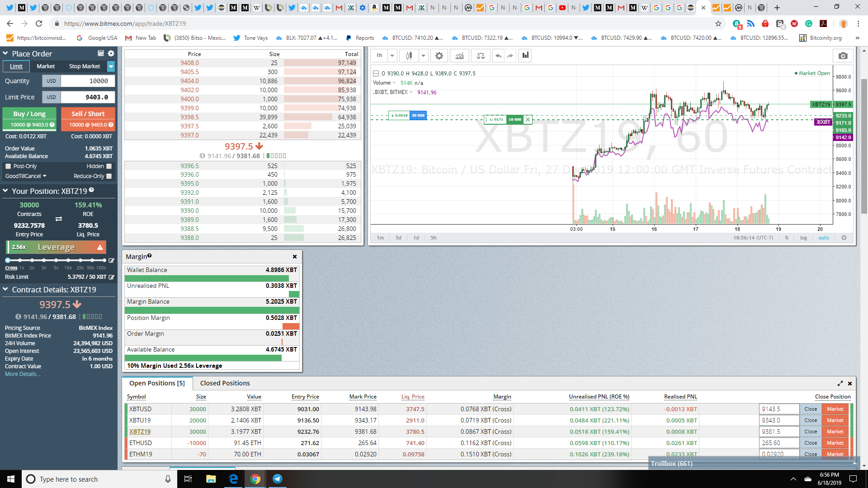Bookmark this page with star icon
This screenshot has width=868, height=488.
(x=718, y=23)
